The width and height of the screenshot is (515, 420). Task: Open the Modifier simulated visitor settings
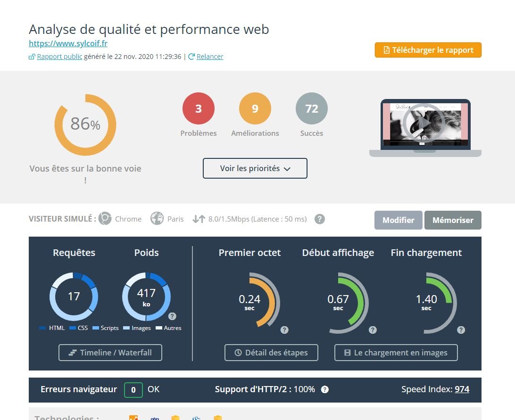398,220
